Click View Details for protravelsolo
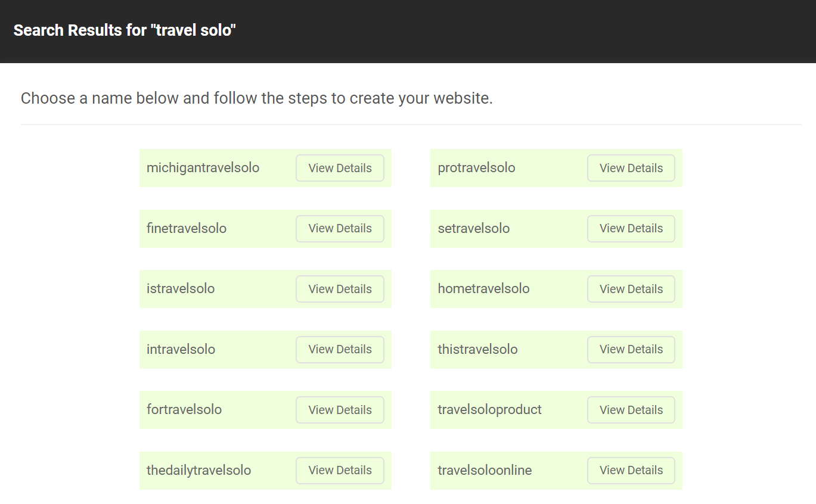The image size is (816, 504). tap(631, 168)
